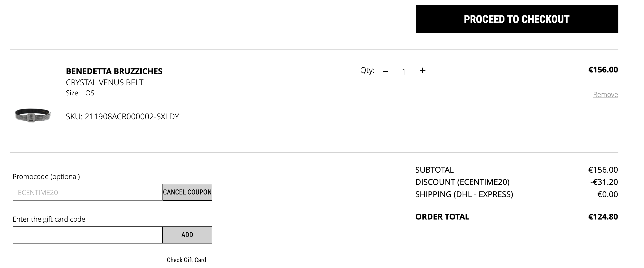Screen dimensions: 644x268
Task: Open the Check Gift Card link
Action: click(186, 260)
